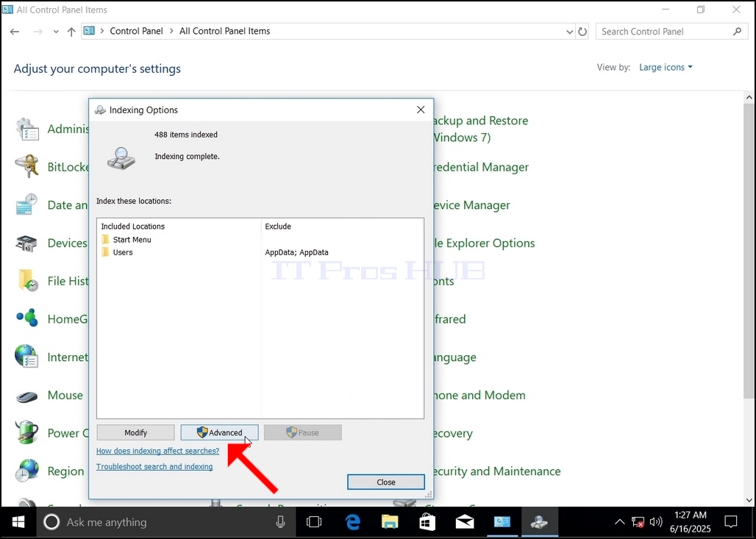Open the HomeGroup icon
Viewport: 756px width, 539px height.
27,318
